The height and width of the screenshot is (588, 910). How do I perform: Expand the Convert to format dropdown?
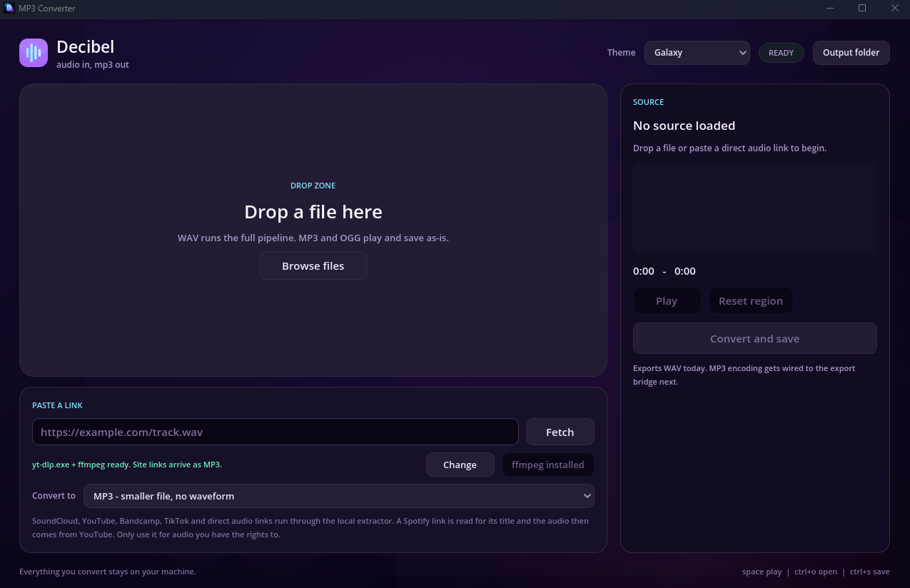[339, 496]
